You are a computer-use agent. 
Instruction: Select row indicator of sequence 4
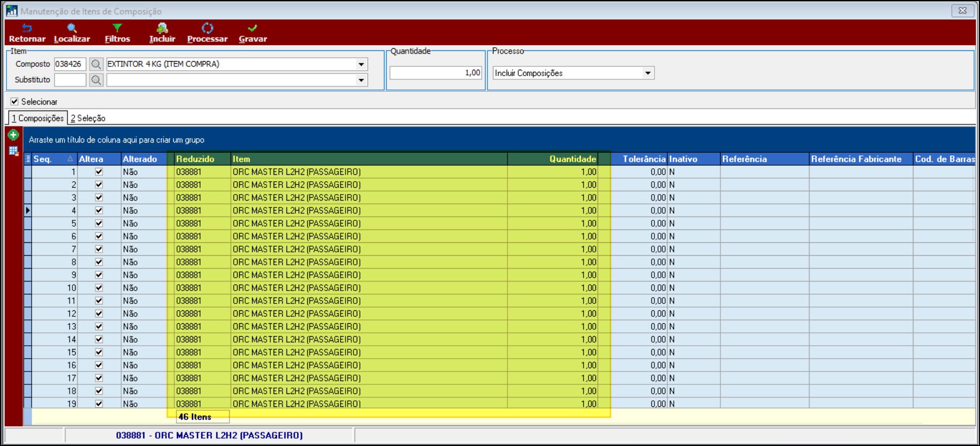point(28,211)
